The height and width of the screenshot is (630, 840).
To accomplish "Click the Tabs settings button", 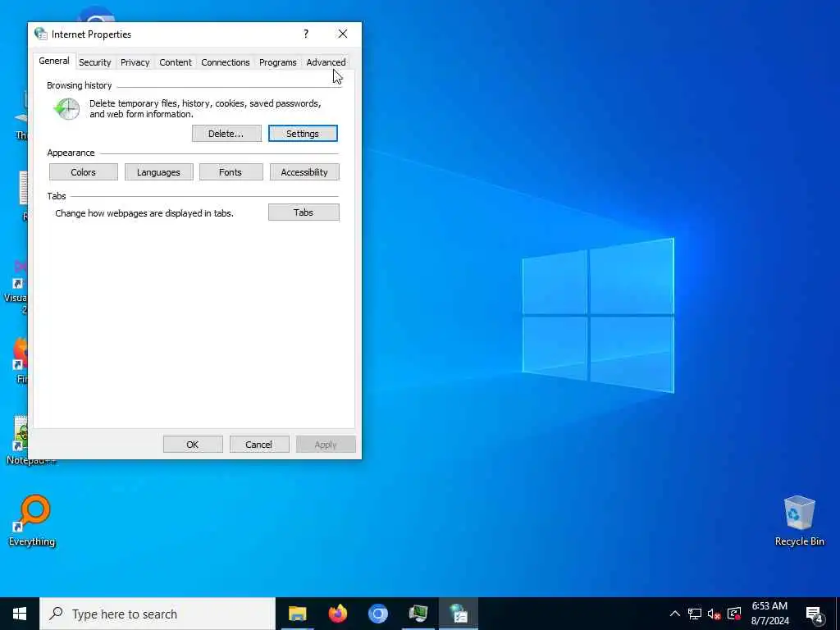I will pyautogui.click(x=304, y=212).
